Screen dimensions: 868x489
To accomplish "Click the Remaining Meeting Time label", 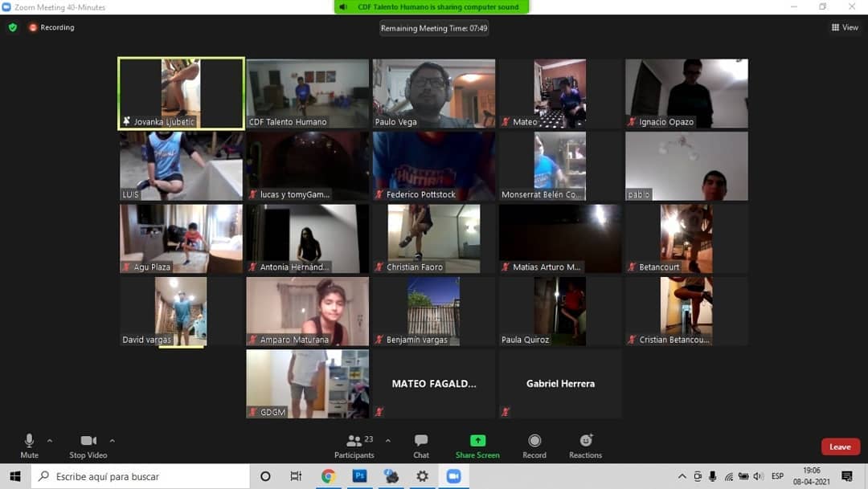I will pos(434,28).
